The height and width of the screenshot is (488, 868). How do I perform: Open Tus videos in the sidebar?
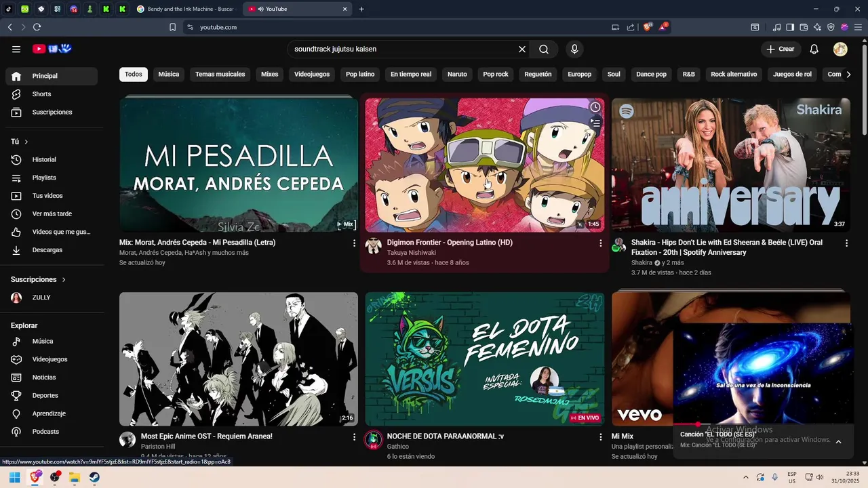coord(52,196)
